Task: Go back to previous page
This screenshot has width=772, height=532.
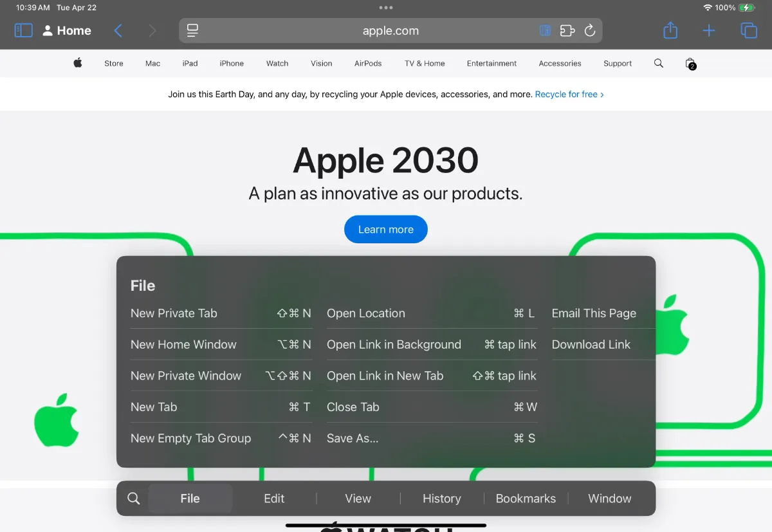Action: click(x=118, y=30)
